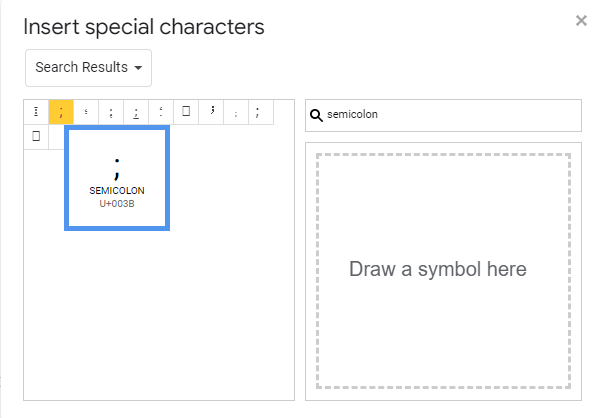Click the SEMICOLON name label in the preview
This screenshot has height=418, width=603.
[x=117, y=190]
